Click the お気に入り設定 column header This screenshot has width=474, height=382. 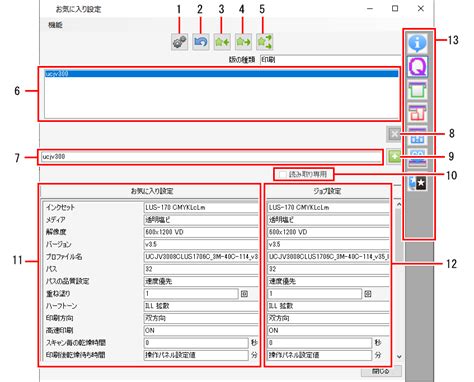[x=152, y=191]
